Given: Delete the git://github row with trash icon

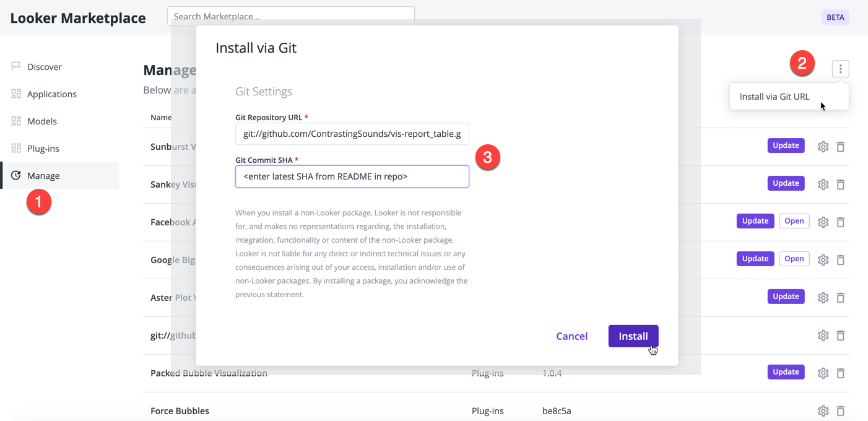Looking at the screenshot, I should (841, 336).
